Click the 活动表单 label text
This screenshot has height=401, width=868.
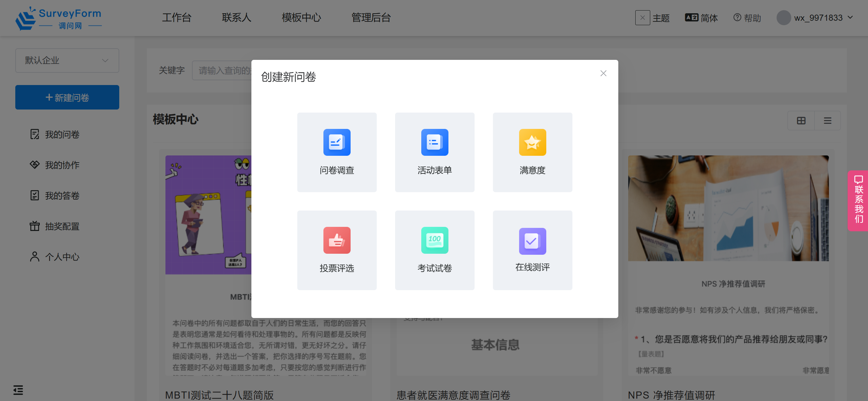click(x=435, y=170)
